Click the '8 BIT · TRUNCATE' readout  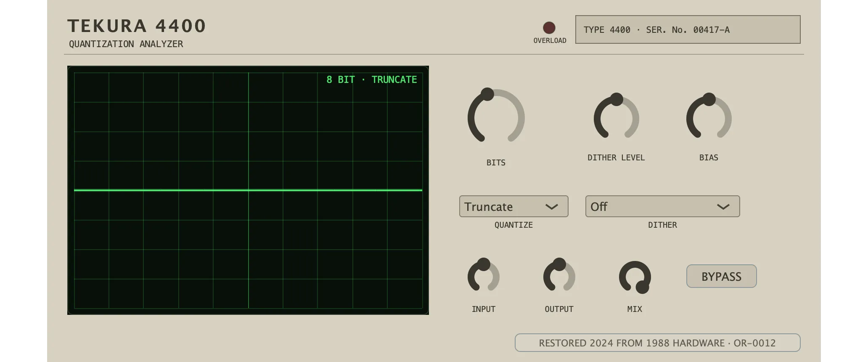pyautogui.click(x=372, y=80)
